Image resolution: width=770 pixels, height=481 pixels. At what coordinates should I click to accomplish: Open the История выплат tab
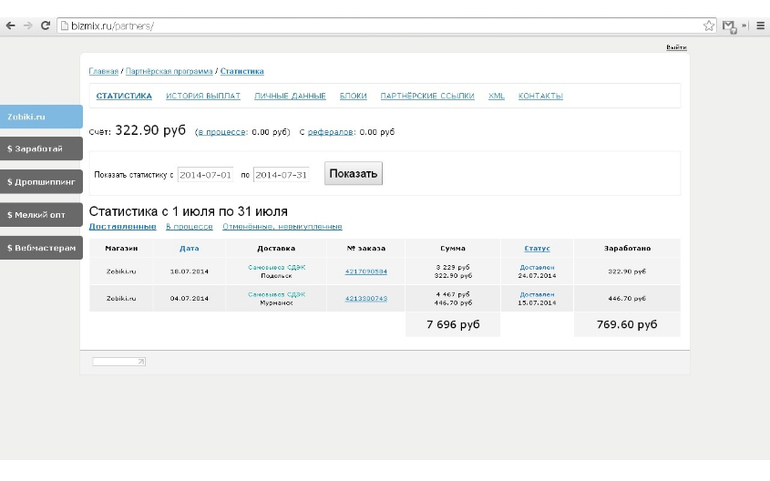(x=203, y=96)
